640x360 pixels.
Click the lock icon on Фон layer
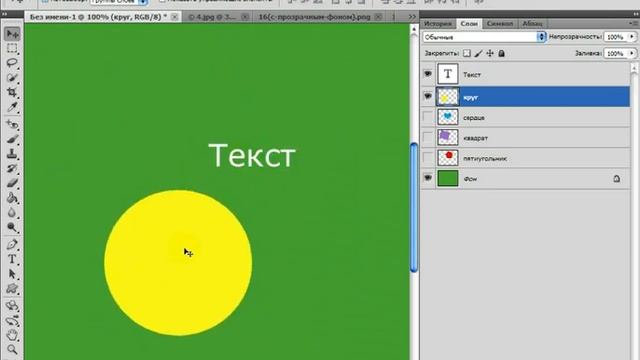(x=616, y=179)
